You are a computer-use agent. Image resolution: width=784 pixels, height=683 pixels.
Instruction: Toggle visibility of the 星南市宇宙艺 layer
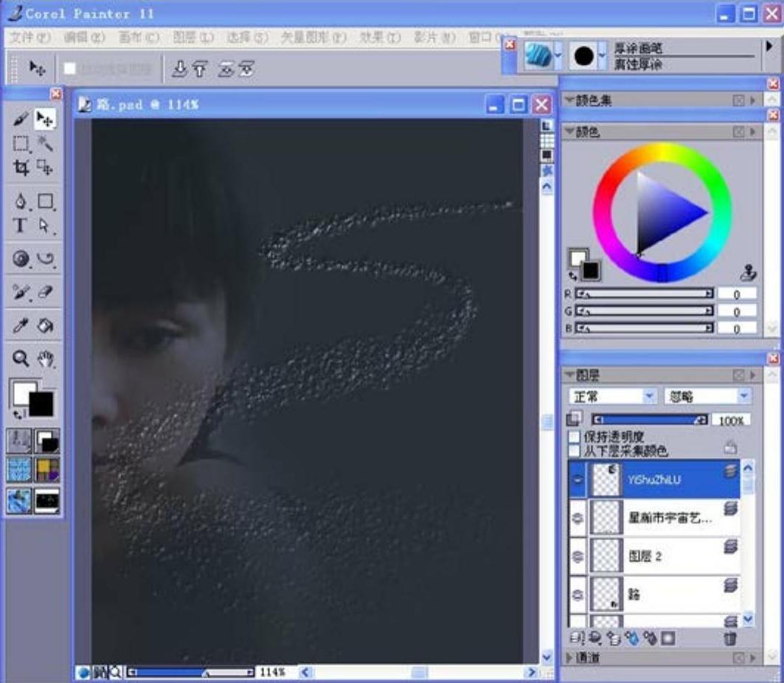(577, 518)
